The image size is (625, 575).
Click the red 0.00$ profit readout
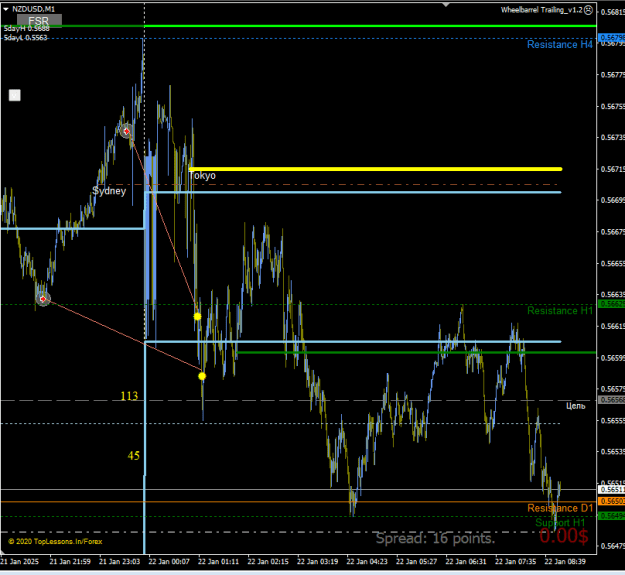click(x=564, y=536)
